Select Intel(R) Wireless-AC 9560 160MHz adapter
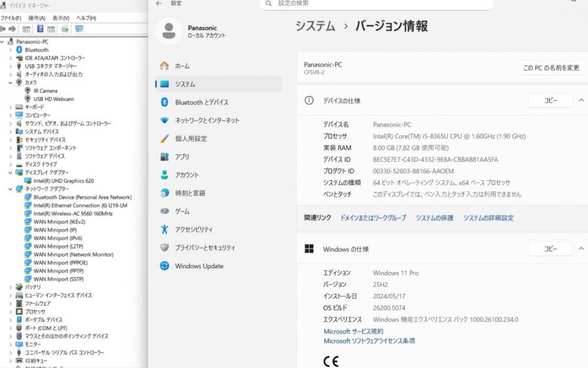 72,214
